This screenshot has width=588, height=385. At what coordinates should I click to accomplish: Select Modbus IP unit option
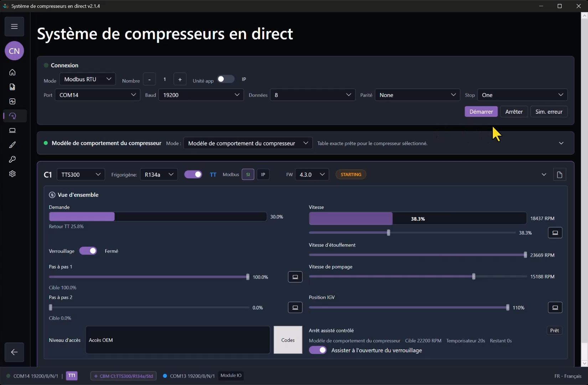(x=263, y=175)
